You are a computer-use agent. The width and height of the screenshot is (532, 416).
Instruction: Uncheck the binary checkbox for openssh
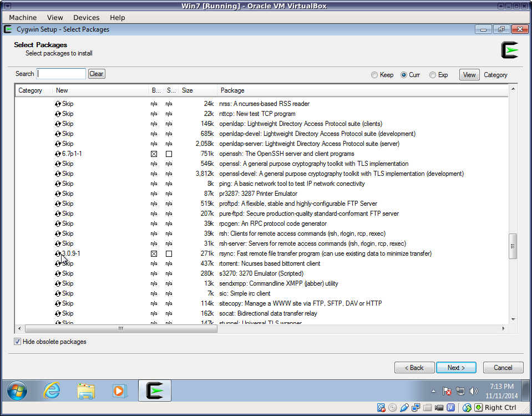tap(154, 154)
